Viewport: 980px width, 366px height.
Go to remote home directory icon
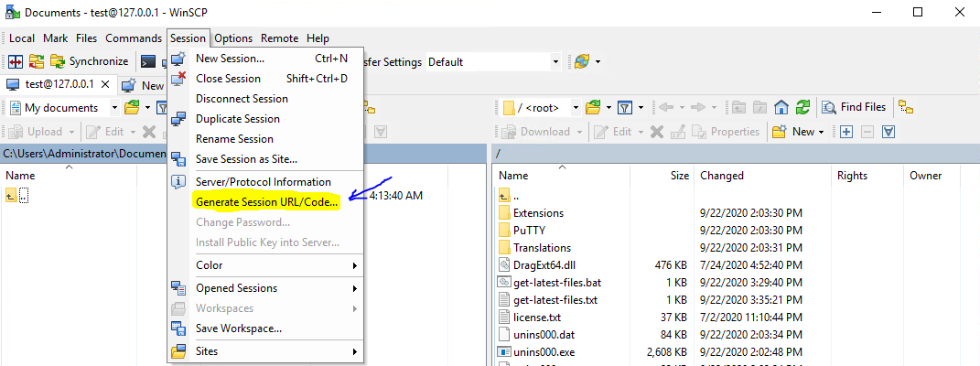coord(781,107)
